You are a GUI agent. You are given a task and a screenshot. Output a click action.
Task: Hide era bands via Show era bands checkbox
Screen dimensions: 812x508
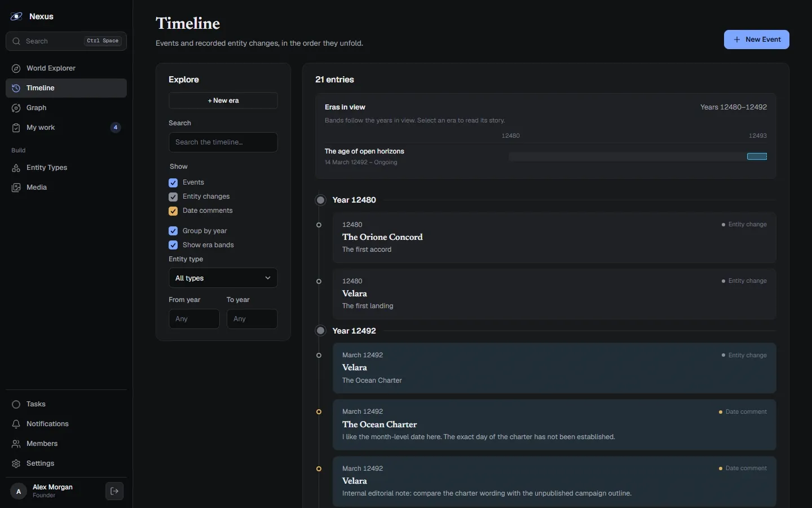tap(173, 245)
